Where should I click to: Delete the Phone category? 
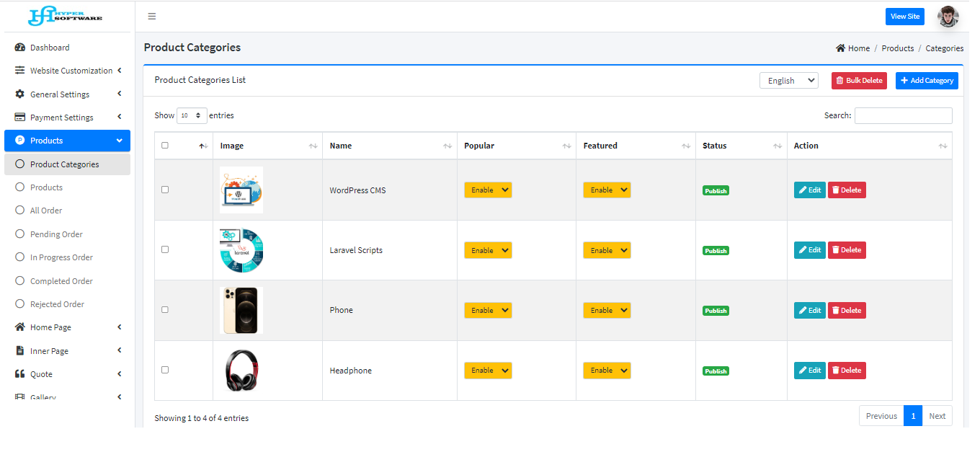click(846, 311)
